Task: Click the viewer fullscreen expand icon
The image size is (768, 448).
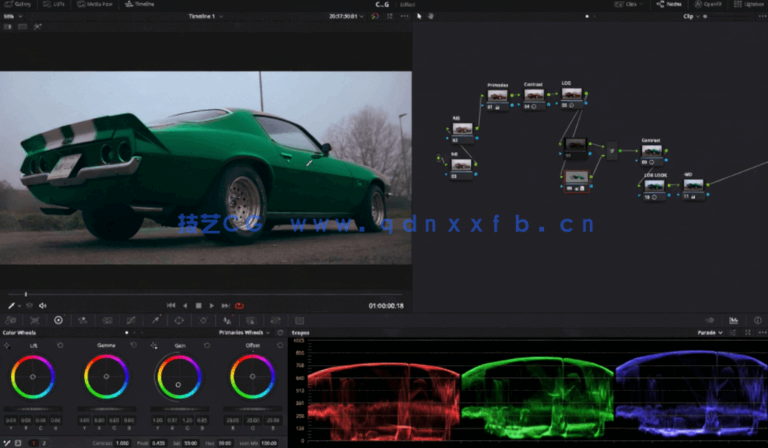Action: [x=390, y=16]
